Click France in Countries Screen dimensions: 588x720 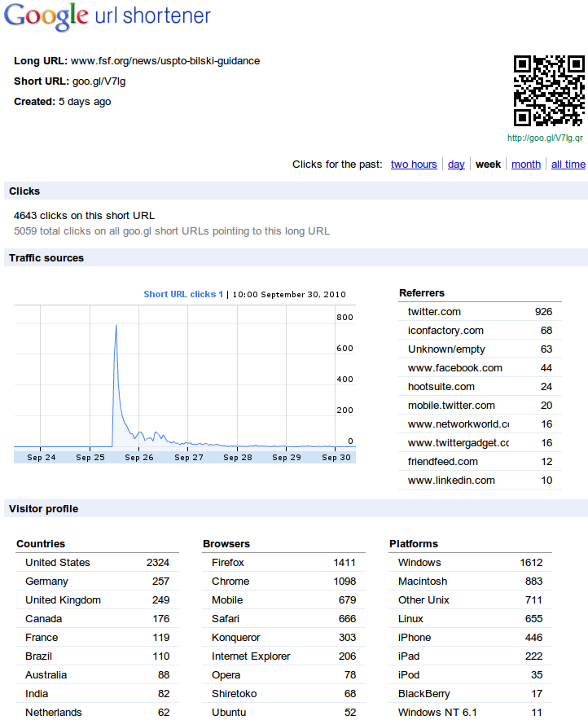(x=97, y=638)
